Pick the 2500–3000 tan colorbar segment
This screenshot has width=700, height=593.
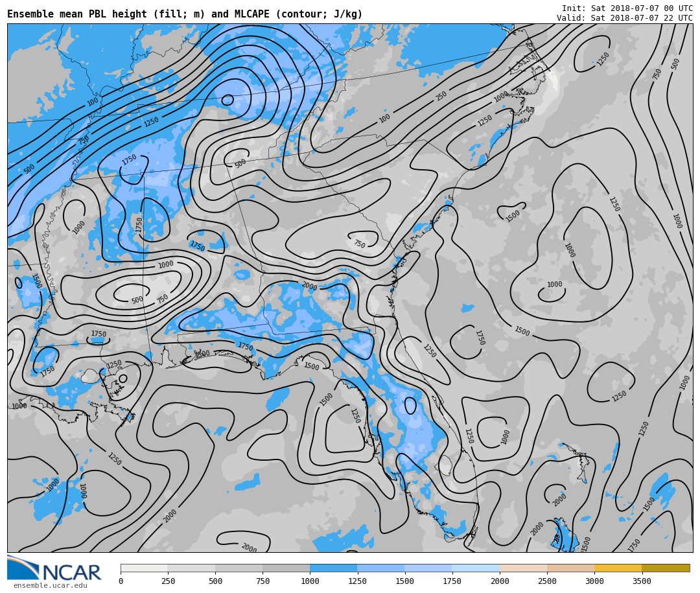tap(570, 568)
